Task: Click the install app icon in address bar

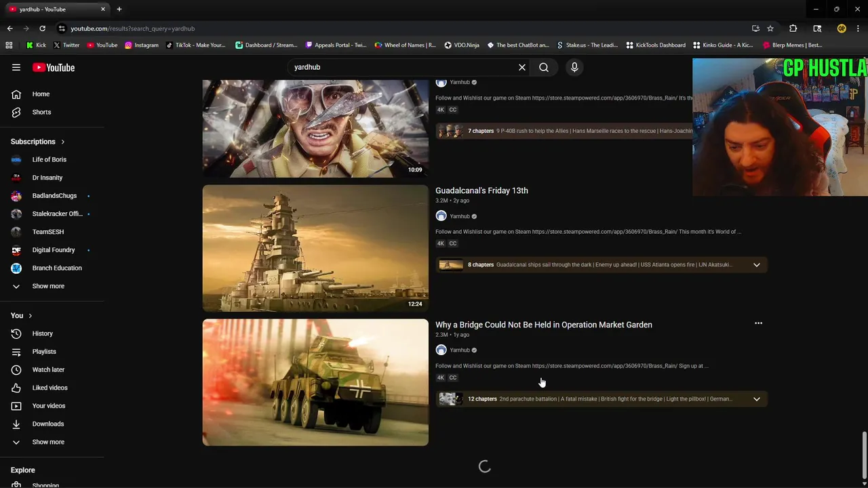Action: tap(755, 28)
